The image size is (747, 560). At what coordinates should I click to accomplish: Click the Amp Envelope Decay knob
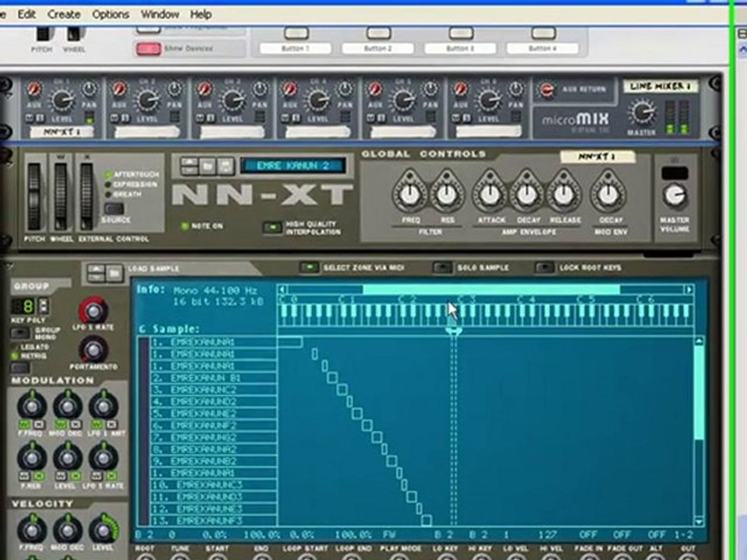[x=527, y=194]
